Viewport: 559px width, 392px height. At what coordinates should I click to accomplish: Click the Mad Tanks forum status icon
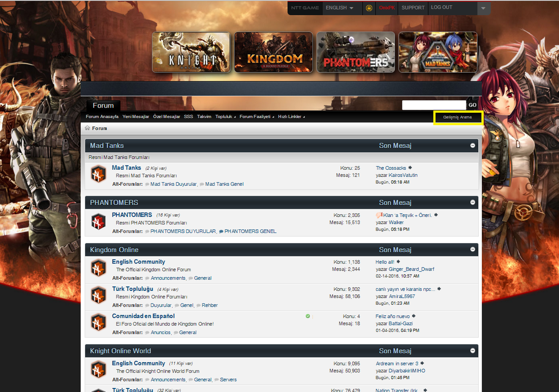(99, 174)
